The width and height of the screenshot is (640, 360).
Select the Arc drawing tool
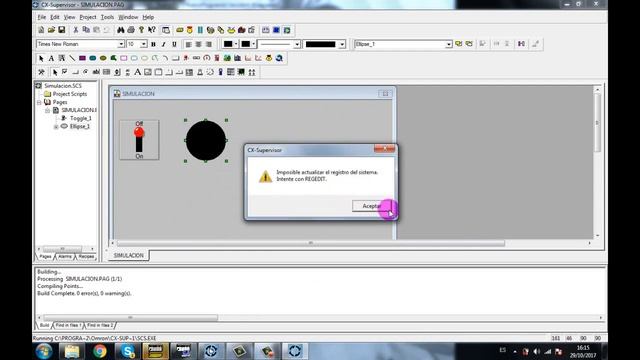point(165,58)
